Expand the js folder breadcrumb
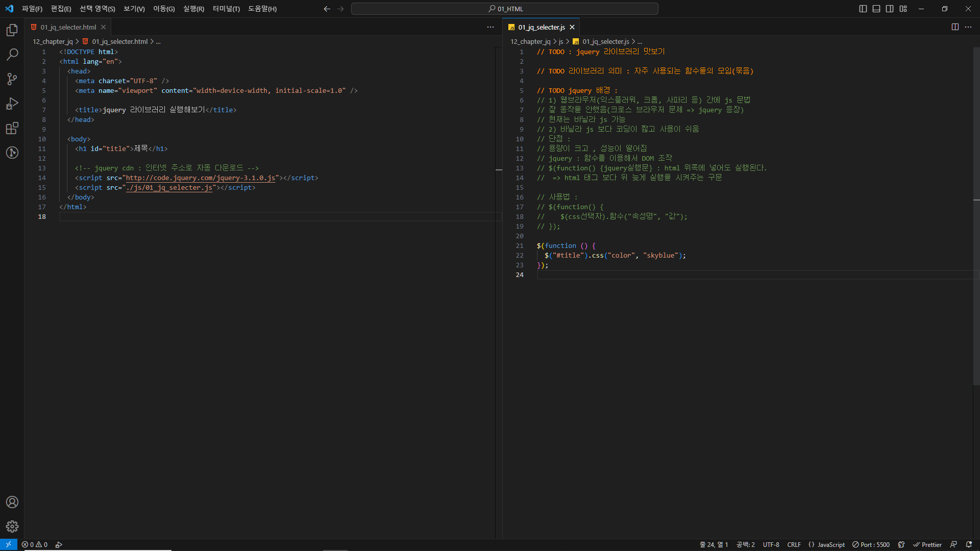 coord(560,41)
